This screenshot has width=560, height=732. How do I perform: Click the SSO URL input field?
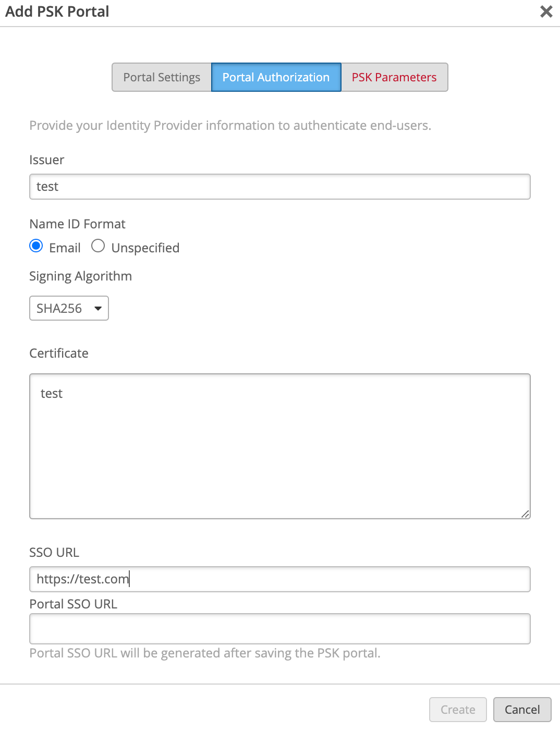pyautogui.click(x=279, y=579)
